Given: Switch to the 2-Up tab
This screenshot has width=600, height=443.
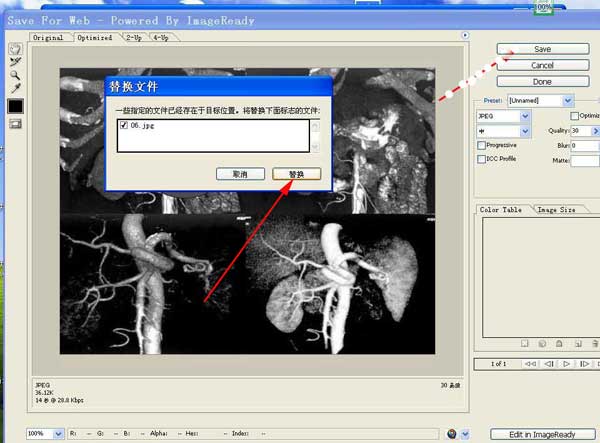Looking at the screenshot, I should (x=134, y=37).
